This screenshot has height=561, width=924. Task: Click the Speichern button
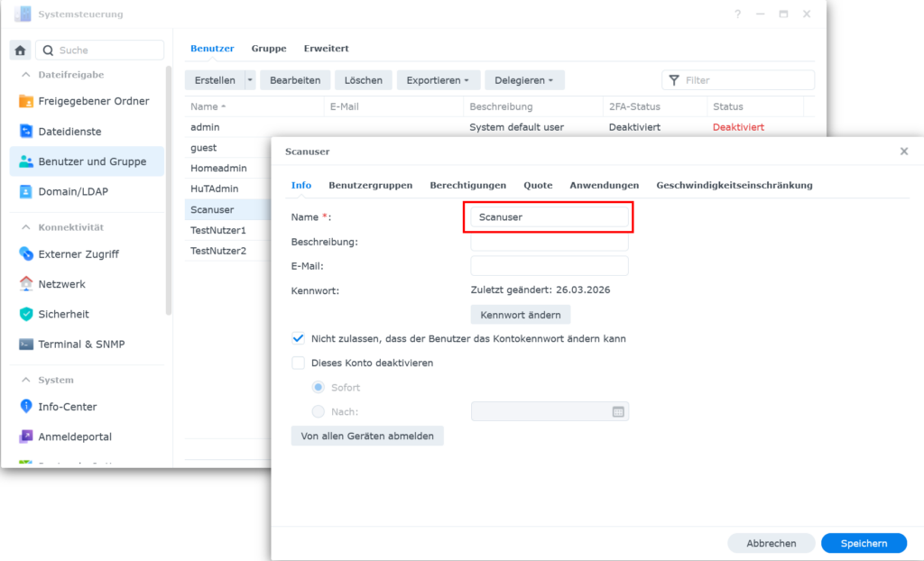(864, 543)
